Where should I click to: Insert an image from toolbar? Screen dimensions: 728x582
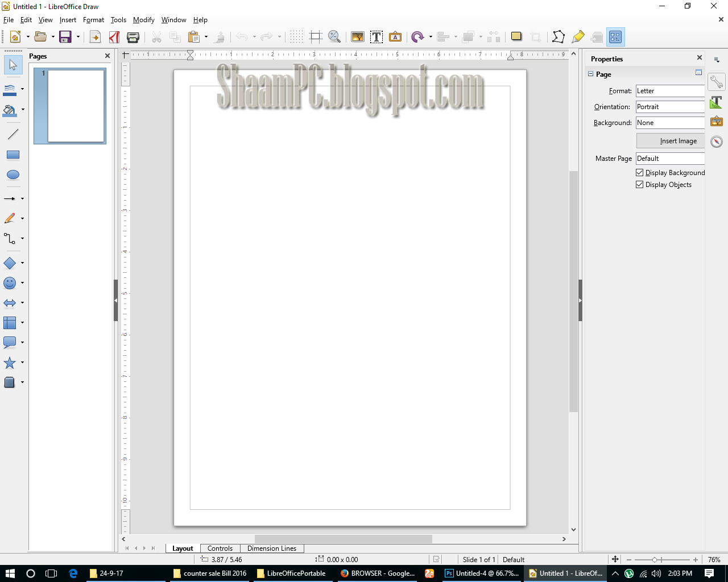(358, 37)
